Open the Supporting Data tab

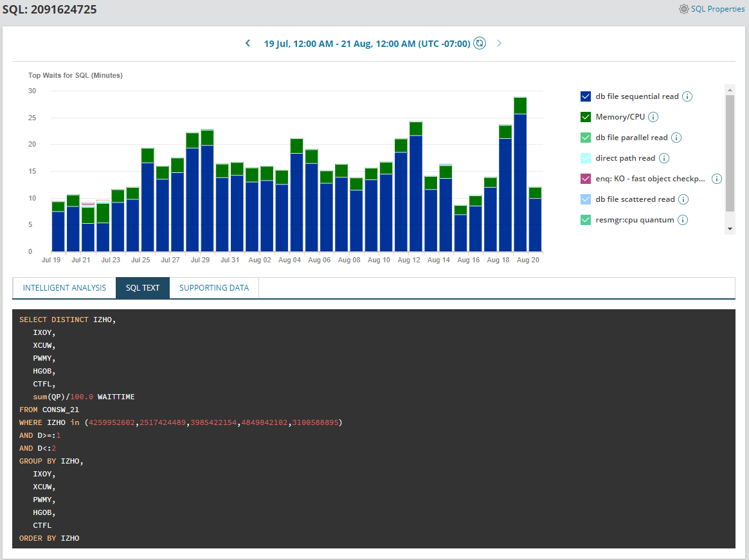tap(214, 287)
